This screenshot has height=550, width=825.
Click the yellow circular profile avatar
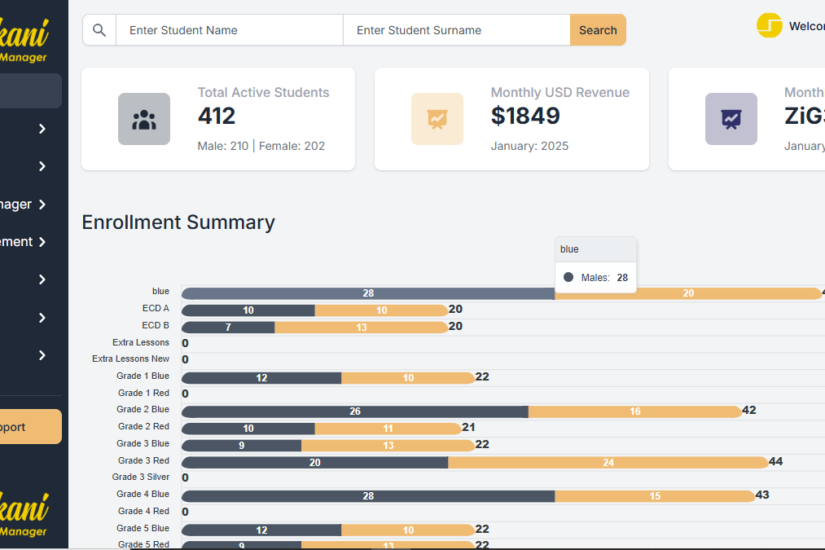click(x=769, y=26)
